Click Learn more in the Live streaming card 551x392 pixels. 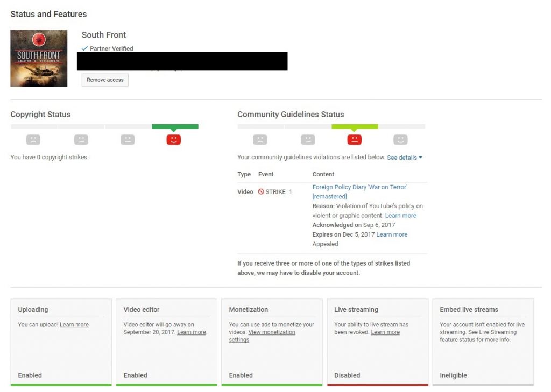(385, 332)
